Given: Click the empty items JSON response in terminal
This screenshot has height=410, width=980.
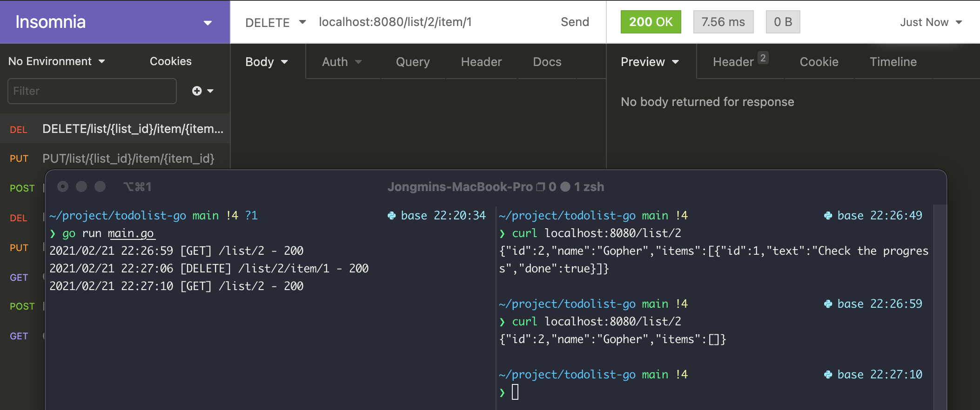Looking at the screenshot, I should (x=612, y=339).
